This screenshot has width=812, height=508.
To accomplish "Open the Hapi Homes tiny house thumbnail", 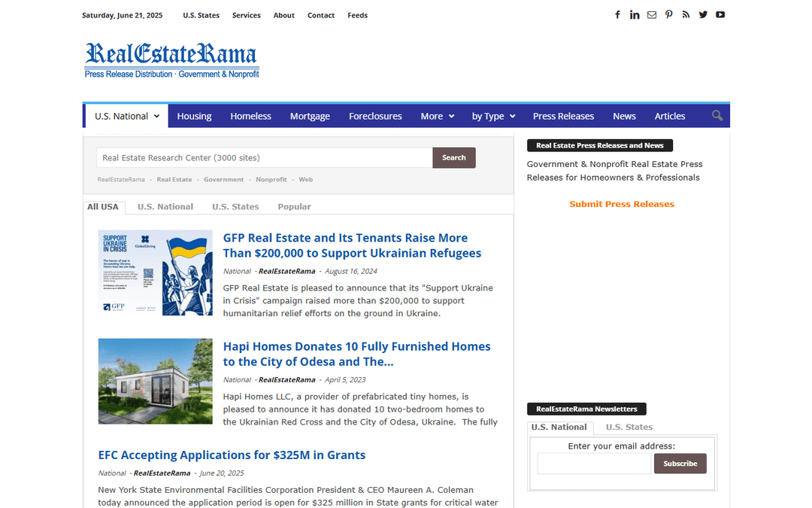I will point(156,381).
